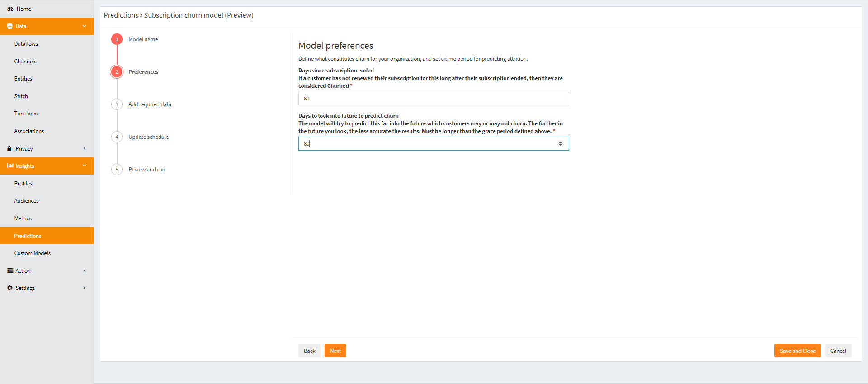Click the Update schedule step label
The image size is (868, 384).
click(149, 137)
